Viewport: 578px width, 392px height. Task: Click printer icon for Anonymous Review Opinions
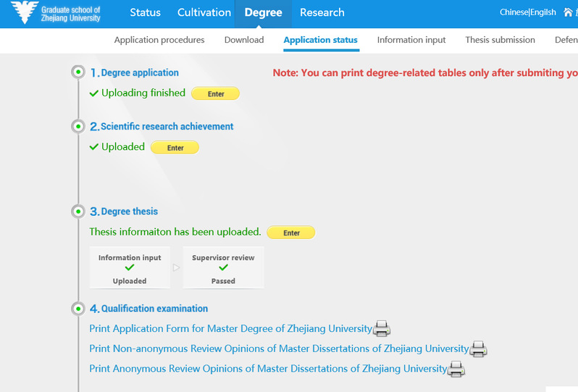[456, 369]
